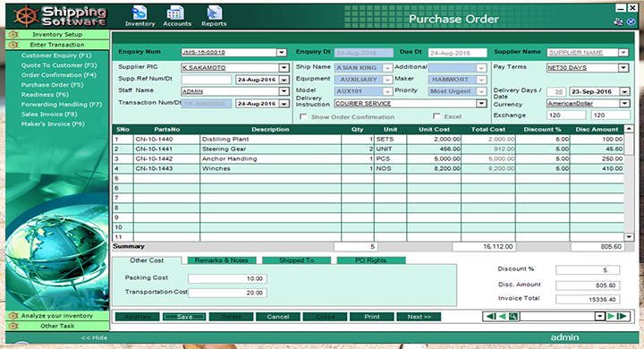The height and width of the screenshot is (349, 644).
Task: Click the Invoice Total field
Action: tap(588, 299)
